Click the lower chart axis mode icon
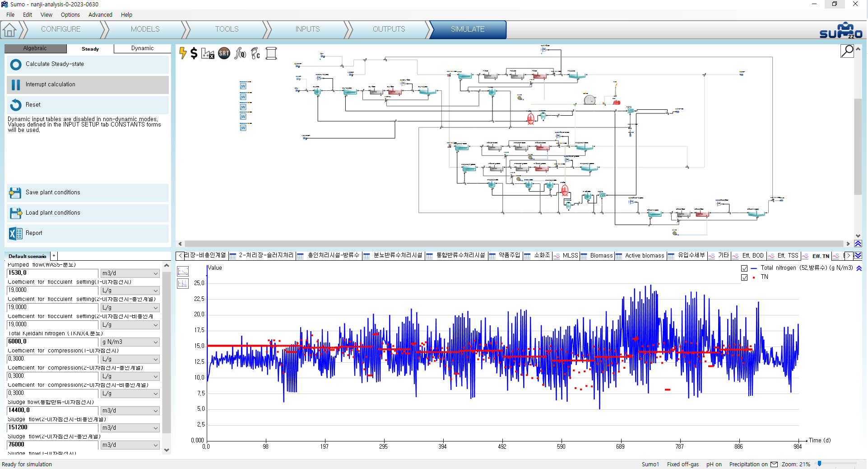 point(183,283)
